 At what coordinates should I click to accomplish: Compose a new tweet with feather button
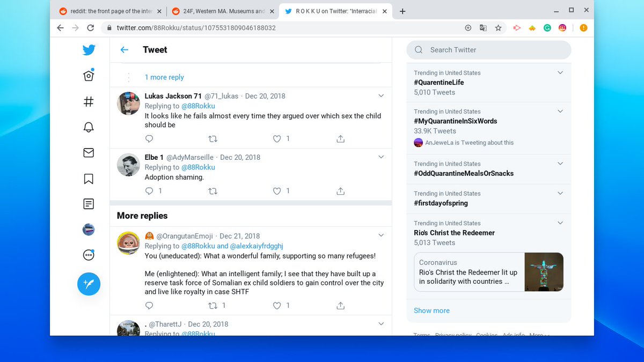89,284
